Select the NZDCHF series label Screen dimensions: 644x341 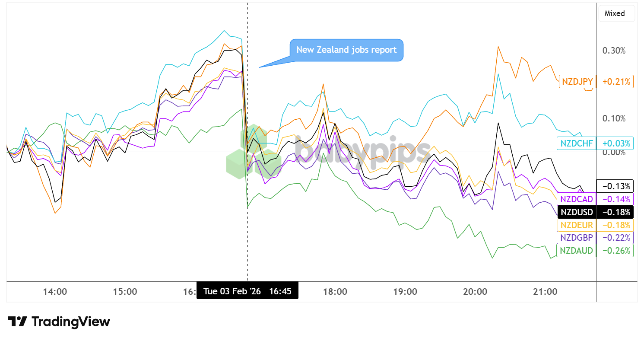[x=577, y=143]
